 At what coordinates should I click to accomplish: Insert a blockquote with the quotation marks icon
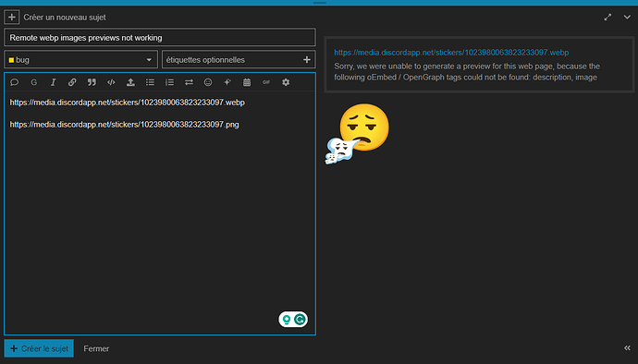92,82
